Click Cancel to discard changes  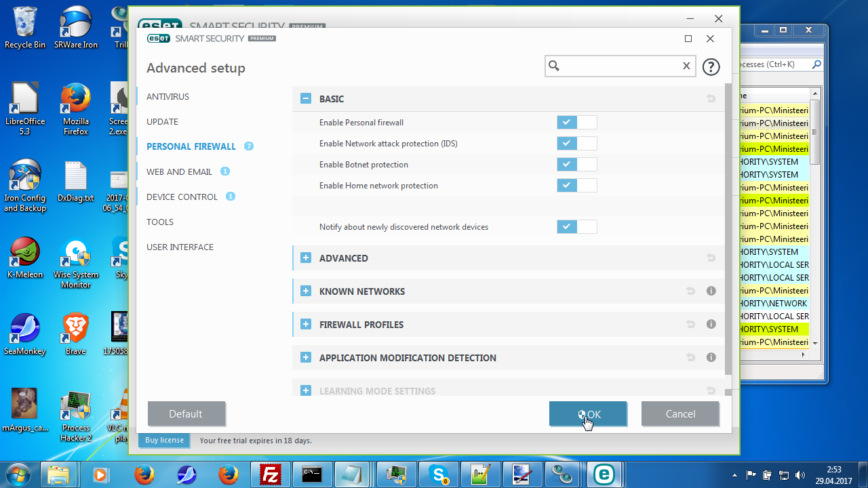680,414
